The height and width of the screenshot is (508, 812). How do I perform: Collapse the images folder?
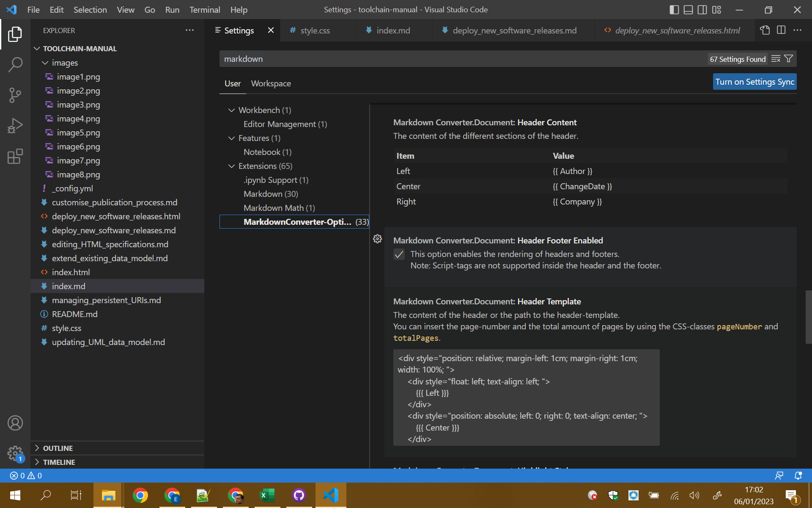[x=45, y=63]
